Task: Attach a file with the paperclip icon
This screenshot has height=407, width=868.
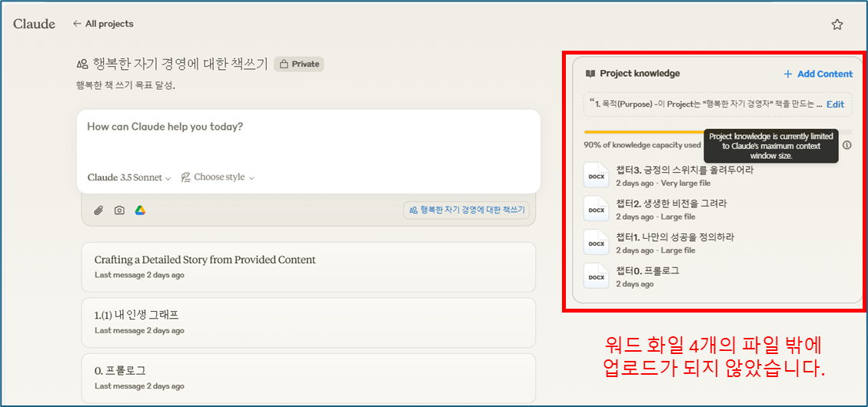Action: pos(98,210)
